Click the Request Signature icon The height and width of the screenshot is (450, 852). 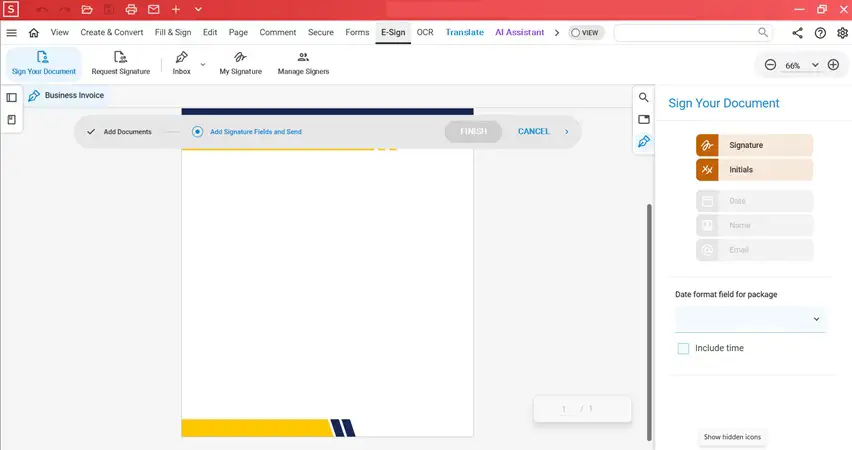point(120,58)
